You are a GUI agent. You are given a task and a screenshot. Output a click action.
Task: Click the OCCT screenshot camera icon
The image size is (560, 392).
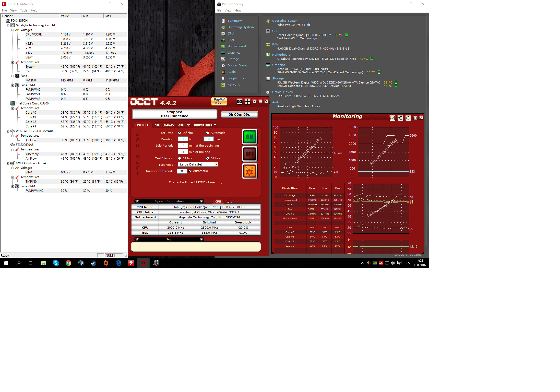point(239,101)
